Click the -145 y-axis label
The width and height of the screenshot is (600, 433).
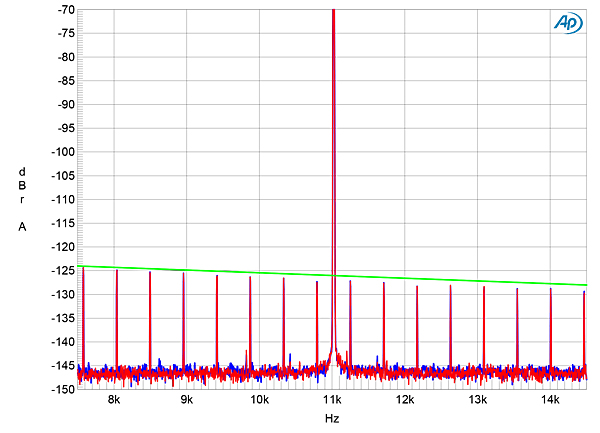[x=63, y=366]
